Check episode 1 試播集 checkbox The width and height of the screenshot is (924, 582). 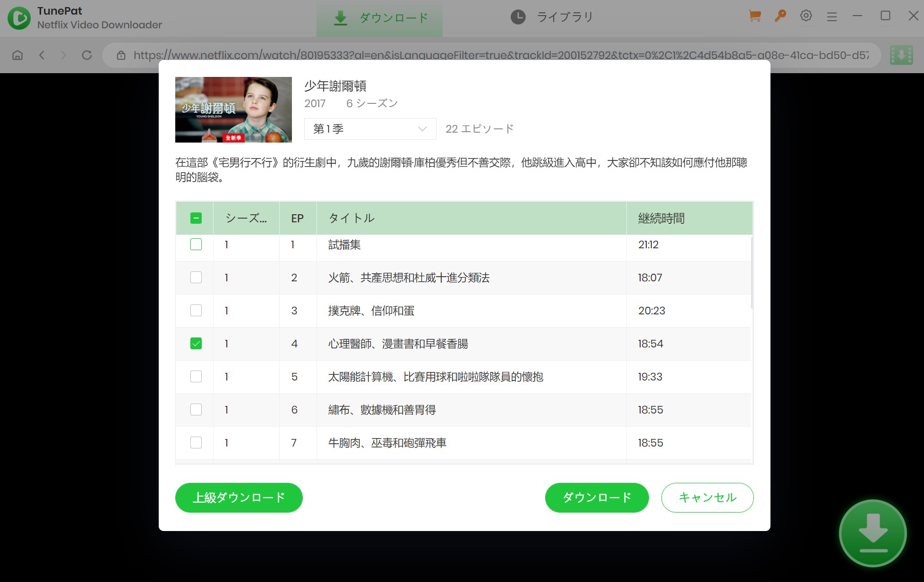click(196, 245)
